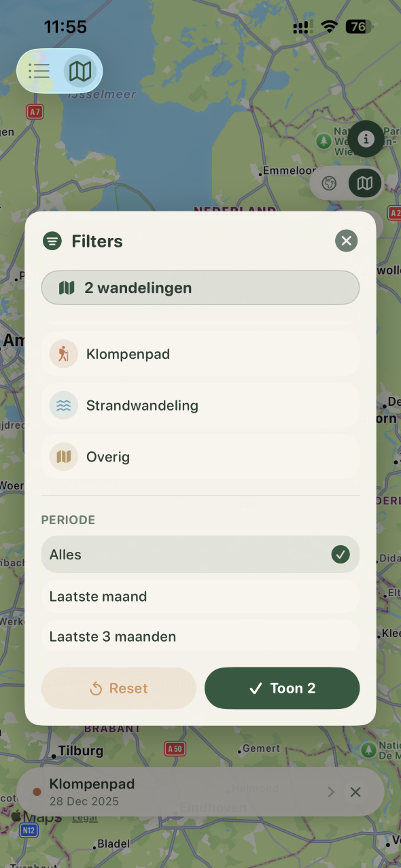Select Alles under Periode

click(x=200, y=554)
